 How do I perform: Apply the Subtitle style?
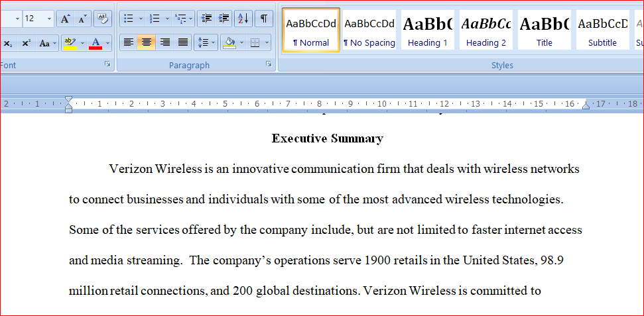tap(602, 30)
